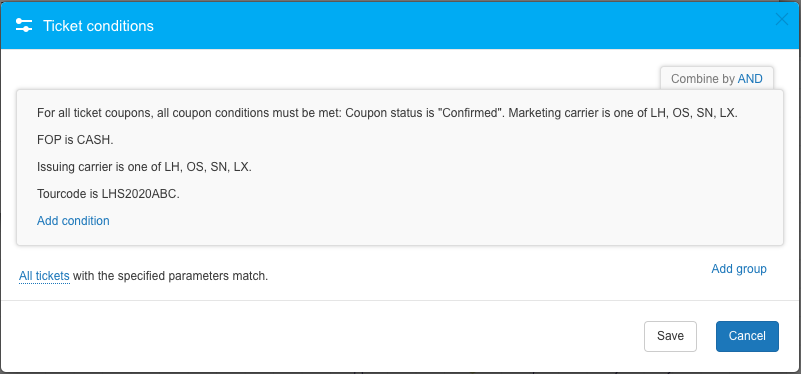Viewport: 801px width, 374px height.
Task: Cancel the ticket conditions dialog
Action: (747, 336)
